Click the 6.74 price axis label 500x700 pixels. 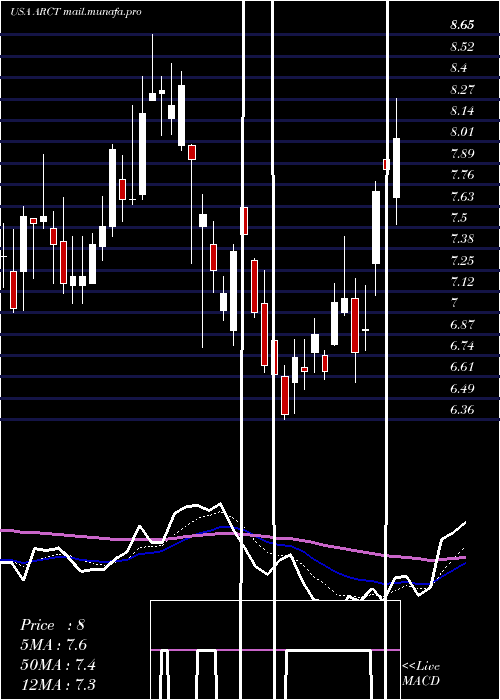(x=462, y=346)
